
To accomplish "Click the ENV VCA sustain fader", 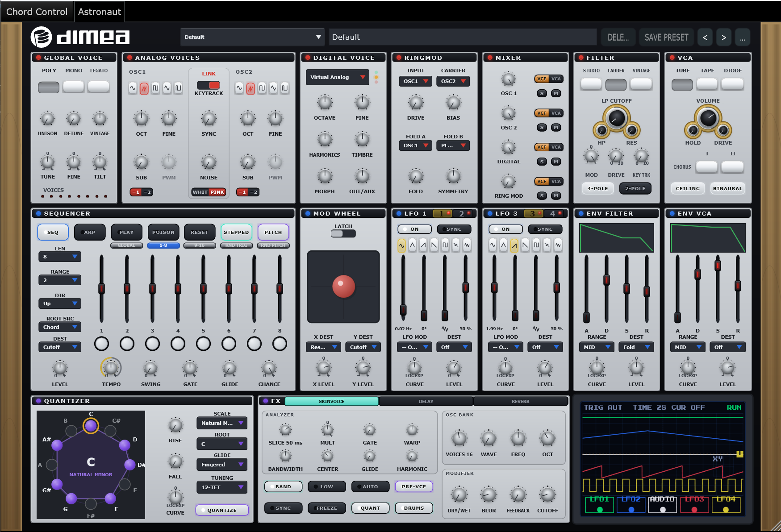I will 718,266.
